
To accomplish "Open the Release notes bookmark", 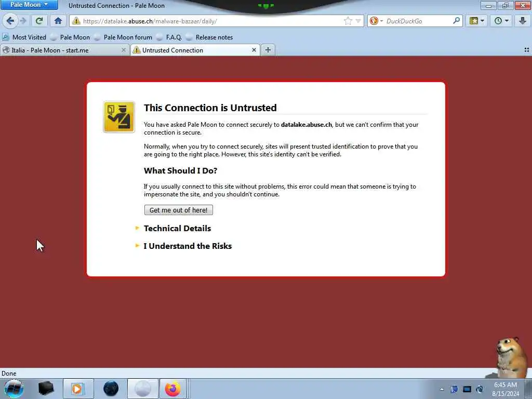I will [x=210, y=37].
